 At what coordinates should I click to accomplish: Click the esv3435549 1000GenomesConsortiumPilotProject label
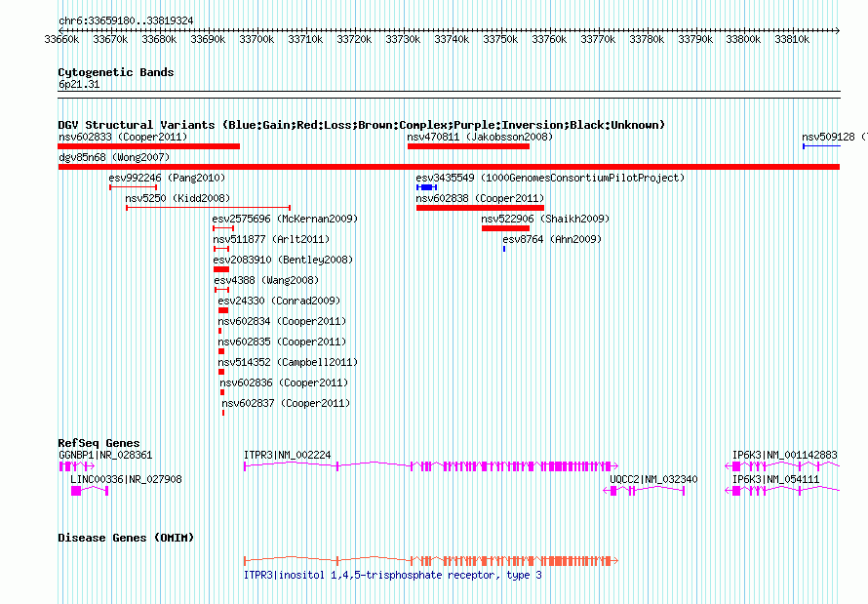[x=550, y=178]
